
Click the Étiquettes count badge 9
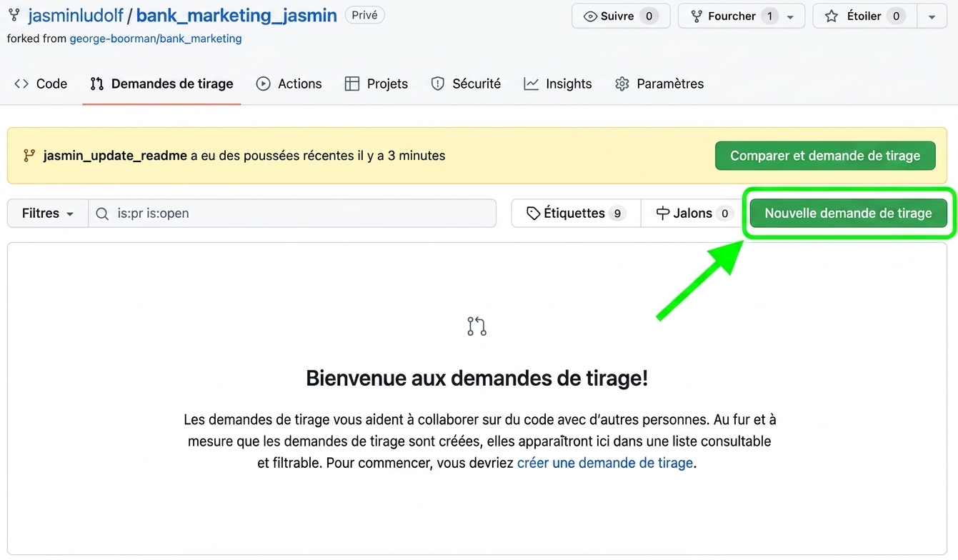[617, 214]
